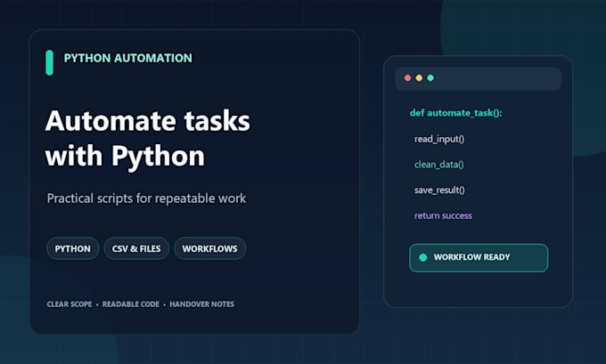This screenshot has height=364, width=606.
Task: Click the yellow window dot
Action: (419, 78)
